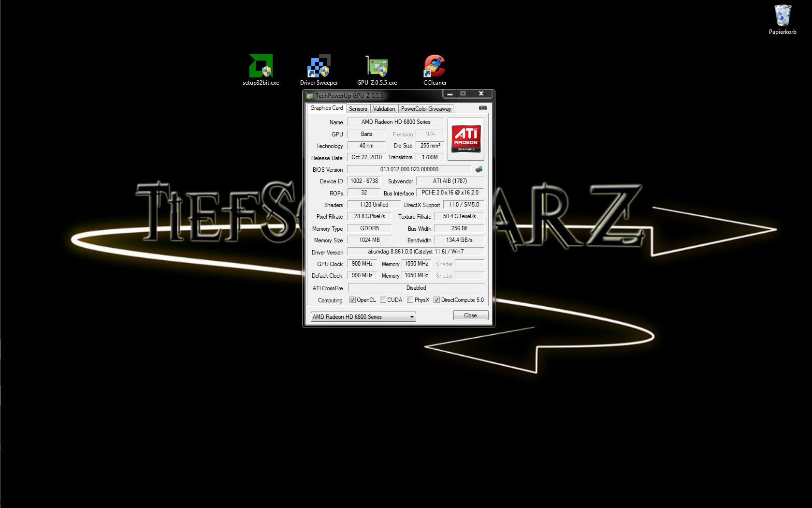Open setup32bit.exe desktop icon
Viewport: 812px width, 508px height.
coord(261,70)
